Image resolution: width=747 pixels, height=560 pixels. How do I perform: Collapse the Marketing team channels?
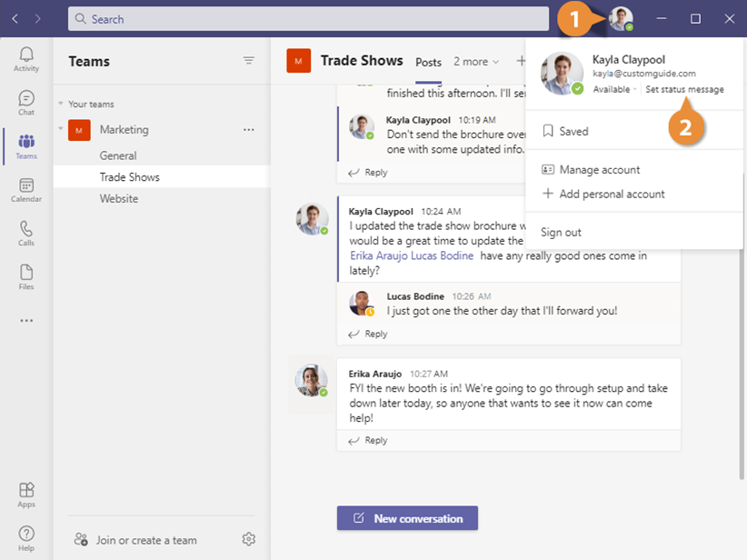point(61,129)
